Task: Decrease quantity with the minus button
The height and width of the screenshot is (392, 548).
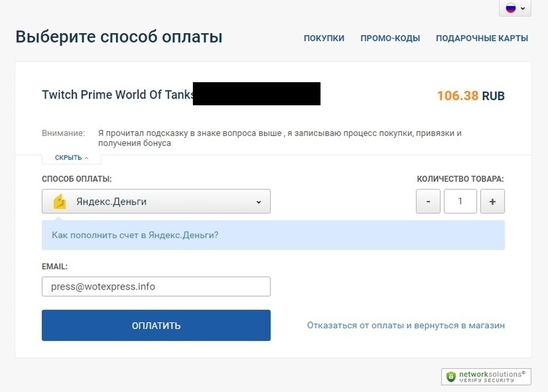Action: point(428,201)
